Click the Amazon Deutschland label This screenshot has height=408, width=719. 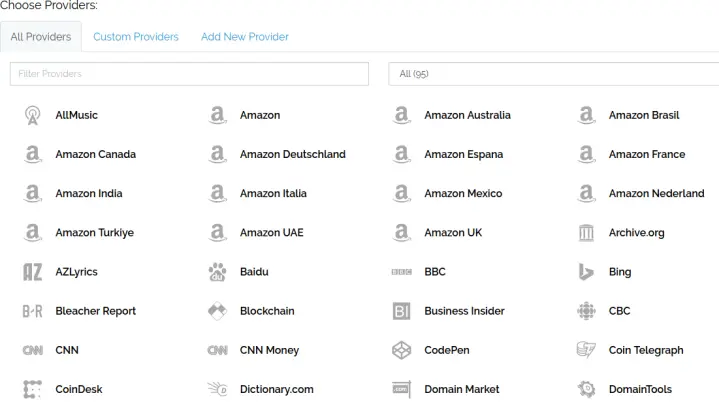293,154
